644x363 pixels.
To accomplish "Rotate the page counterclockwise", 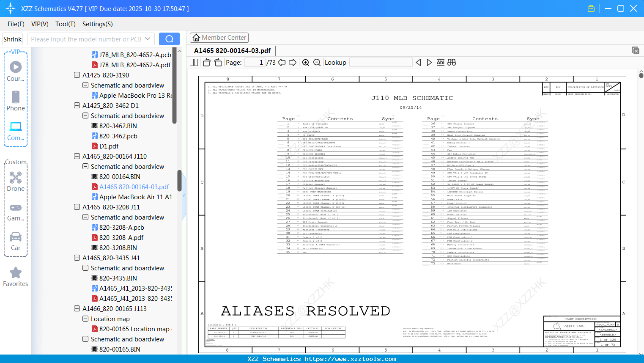I will point(207,63).
